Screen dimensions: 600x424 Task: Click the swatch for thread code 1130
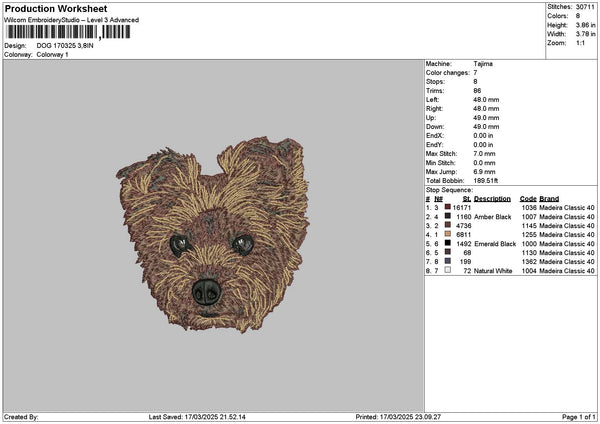(x=449, y=252)
